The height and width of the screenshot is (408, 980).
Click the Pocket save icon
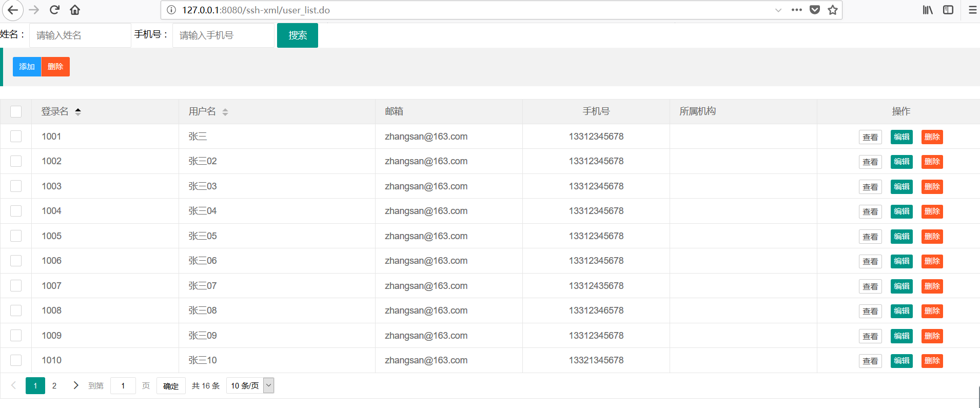click(815, 10)
